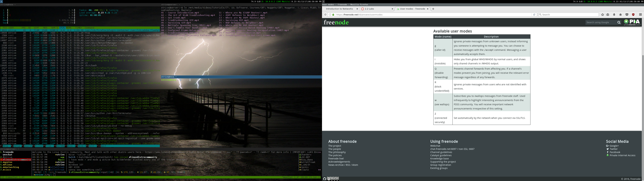Click the Google search magnifier on freenode
The image size is (644, 181).
point(619,22)
